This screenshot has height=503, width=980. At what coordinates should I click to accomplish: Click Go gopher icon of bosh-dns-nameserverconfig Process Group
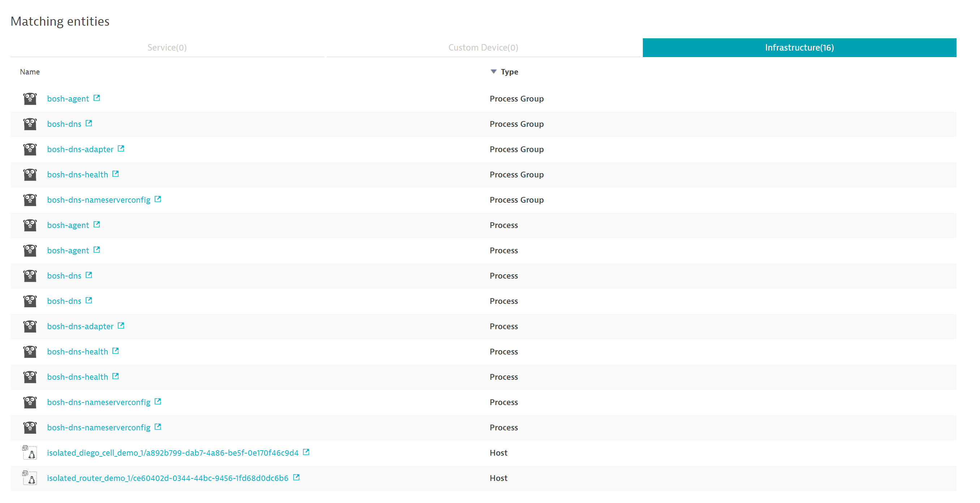point(30,200)
